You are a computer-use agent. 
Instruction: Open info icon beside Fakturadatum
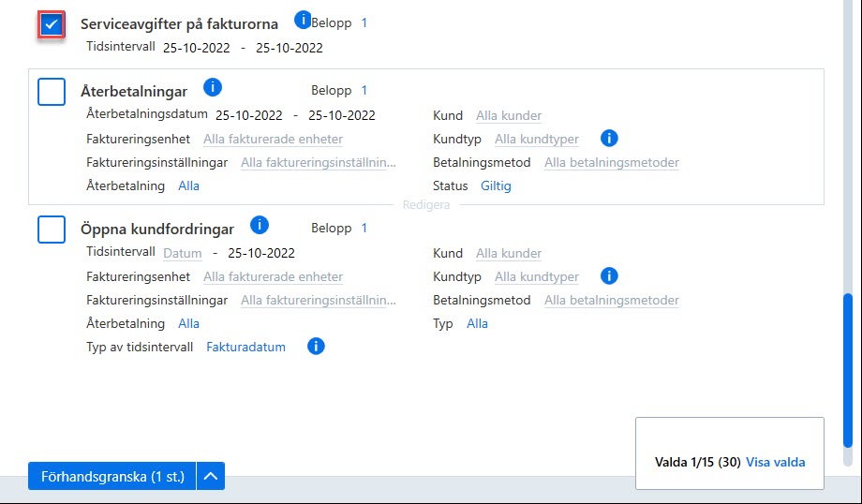click(316, 347)
